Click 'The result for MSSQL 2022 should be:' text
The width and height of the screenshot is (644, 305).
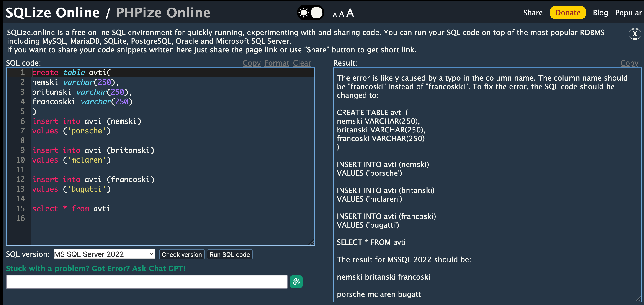coord(404,259)
